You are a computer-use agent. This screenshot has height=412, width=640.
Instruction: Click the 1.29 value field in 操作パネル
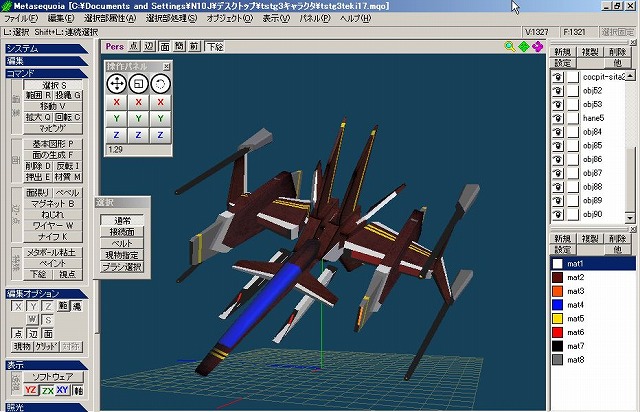click(x=138, y=149)
